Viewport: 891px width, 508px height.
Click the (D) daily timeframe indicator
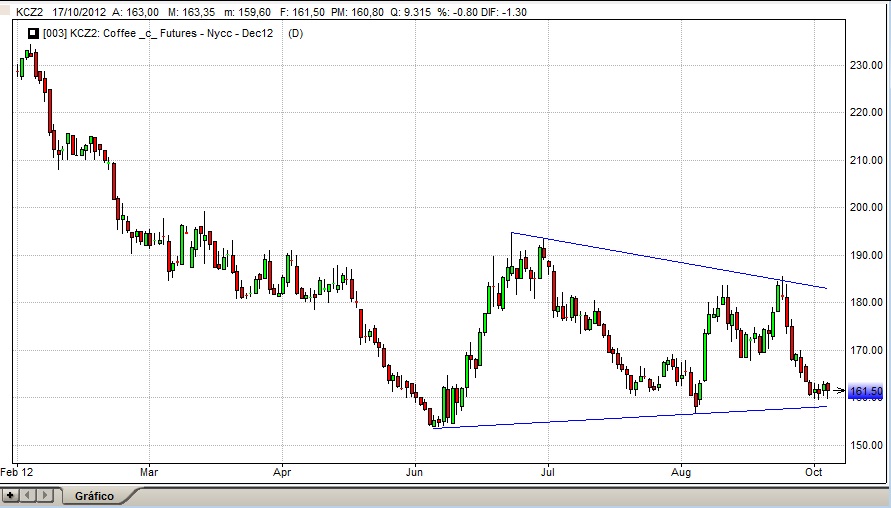click(295, 33)
